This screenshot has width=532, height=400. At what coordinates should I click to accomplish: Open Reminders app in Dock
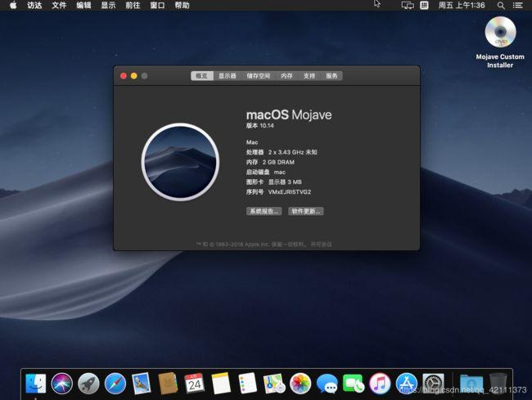(x=247, y=384)
